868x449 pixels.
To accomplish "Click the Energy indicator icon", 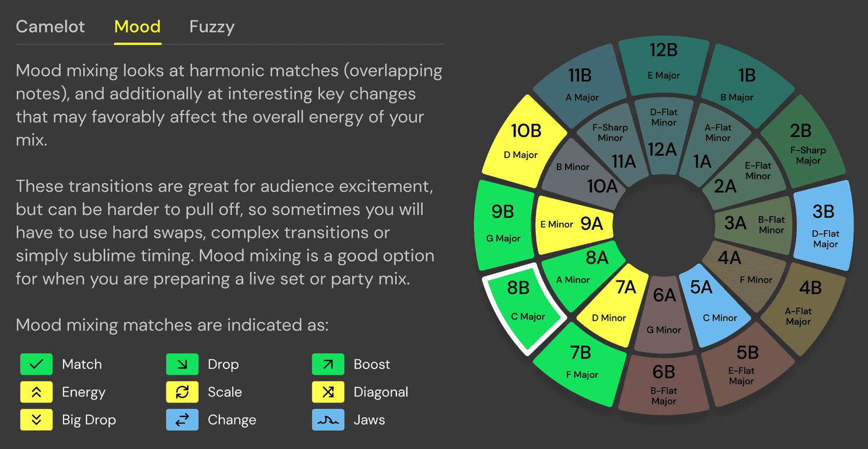I will pos(36,392).
